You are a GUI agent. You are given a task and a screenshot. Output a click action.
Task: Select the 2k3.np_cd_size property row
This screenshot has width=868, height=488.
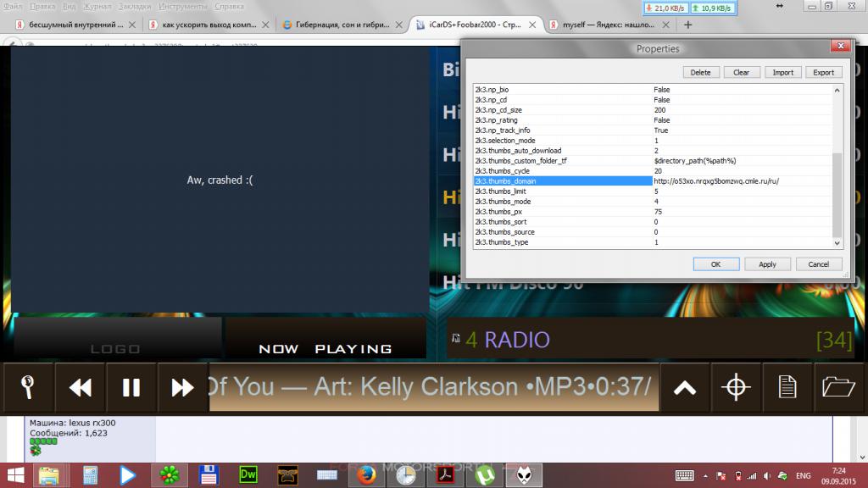tap(652, 110)
